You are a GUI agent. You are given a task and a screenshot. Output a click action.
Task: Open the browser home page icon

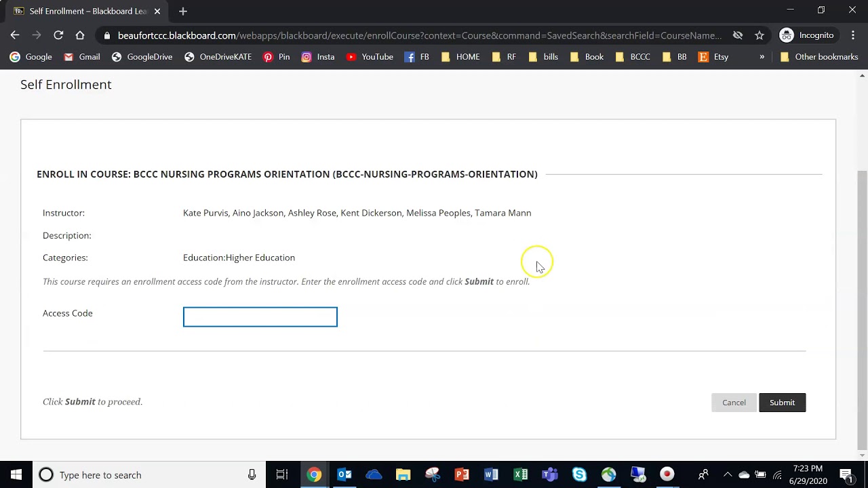[80, 35]
